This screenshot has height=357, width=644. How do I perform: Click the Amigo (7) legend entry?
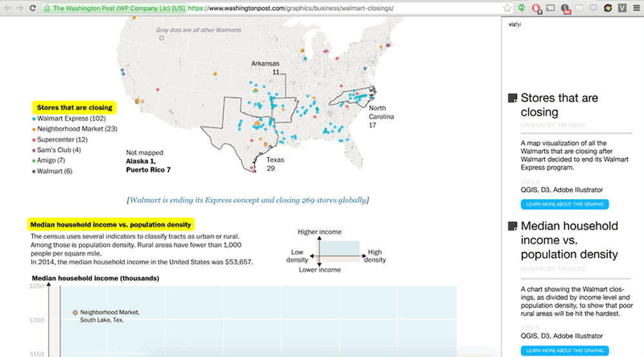(x=48, y=160)
